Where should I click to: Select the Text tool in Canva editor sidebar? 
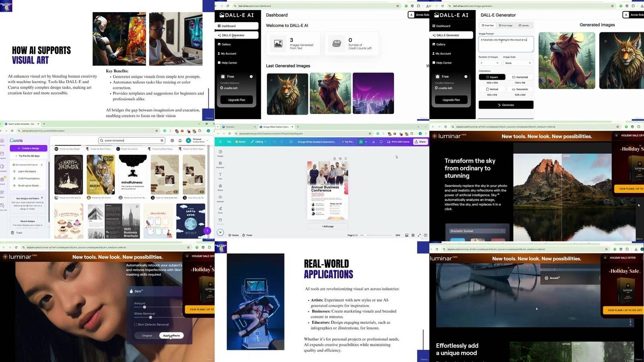(x=220, y=176)
